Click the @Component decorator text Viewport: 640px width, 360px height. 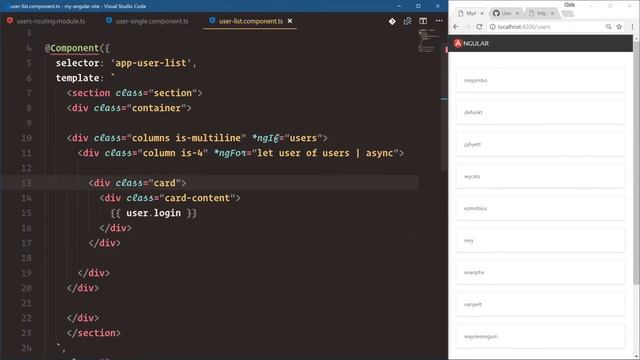click(x=72, y=48)
